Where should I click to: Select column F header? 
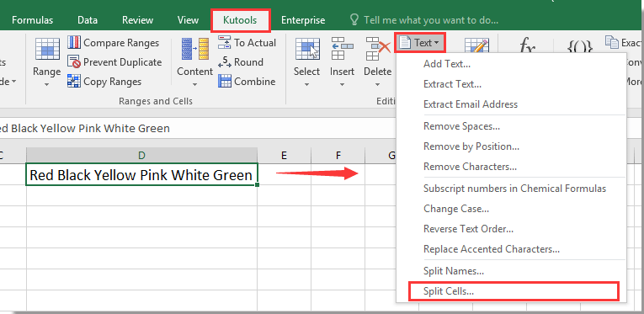pyautogui.click(x=338, y=156)
